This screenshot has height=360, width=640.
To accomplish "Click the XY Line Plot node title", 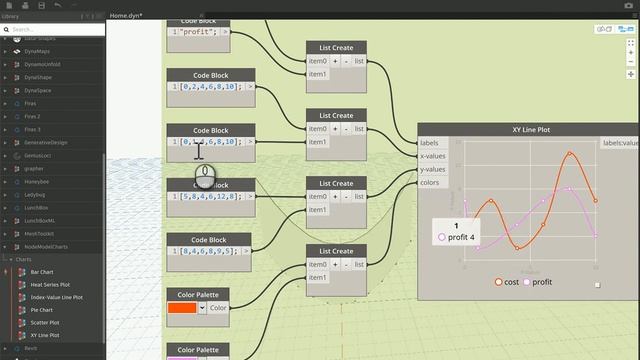I will [531, 130].
